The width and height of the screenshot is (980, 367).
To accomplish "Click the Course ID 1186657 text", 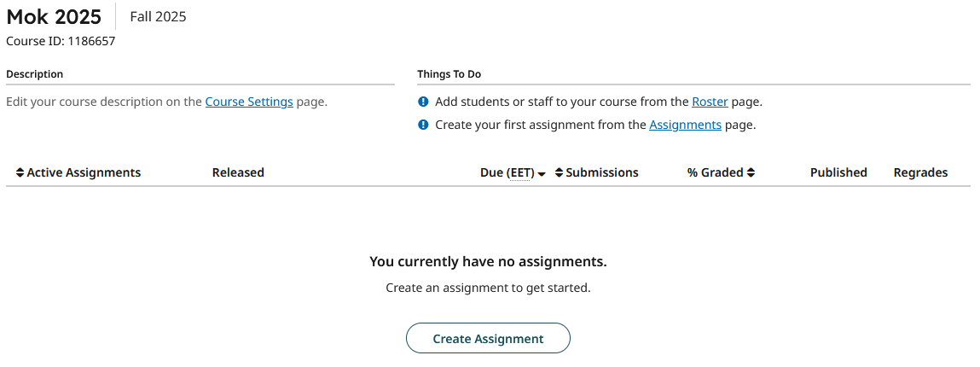I will [x=61, y=41].
